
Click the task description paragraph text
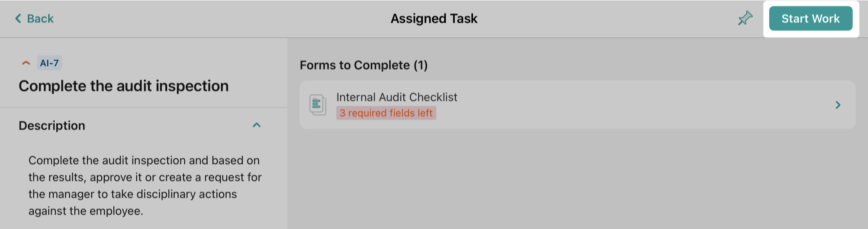tap(145, 185)
